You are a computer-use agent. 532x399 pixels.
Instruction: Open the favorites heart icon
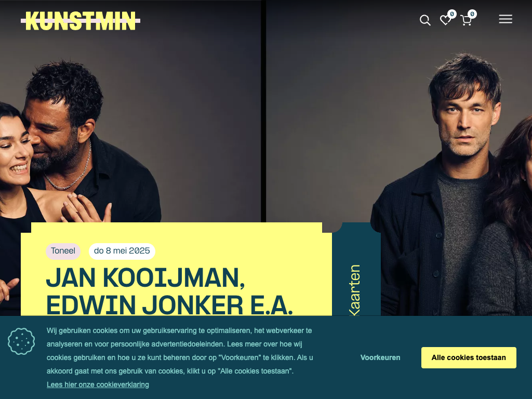point(445,20)
